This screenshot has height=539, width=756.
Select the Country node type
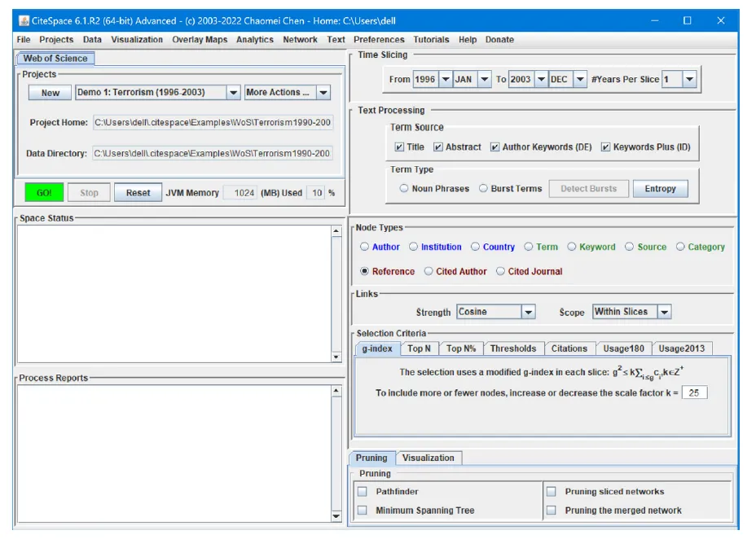[476, 247]
